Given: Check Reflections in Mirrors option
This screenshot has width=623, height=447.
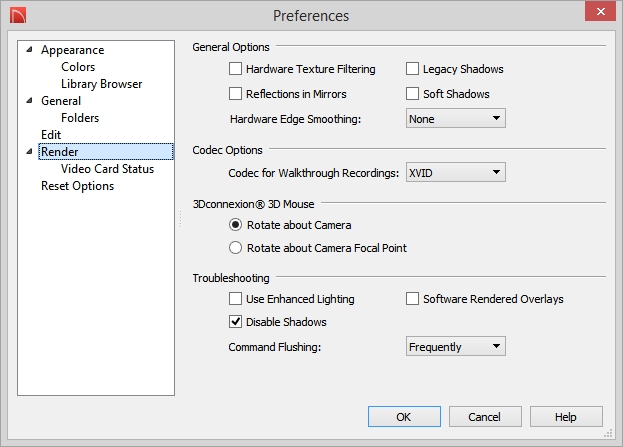Looking at the screenshot, I should click(x=235, y=94).
